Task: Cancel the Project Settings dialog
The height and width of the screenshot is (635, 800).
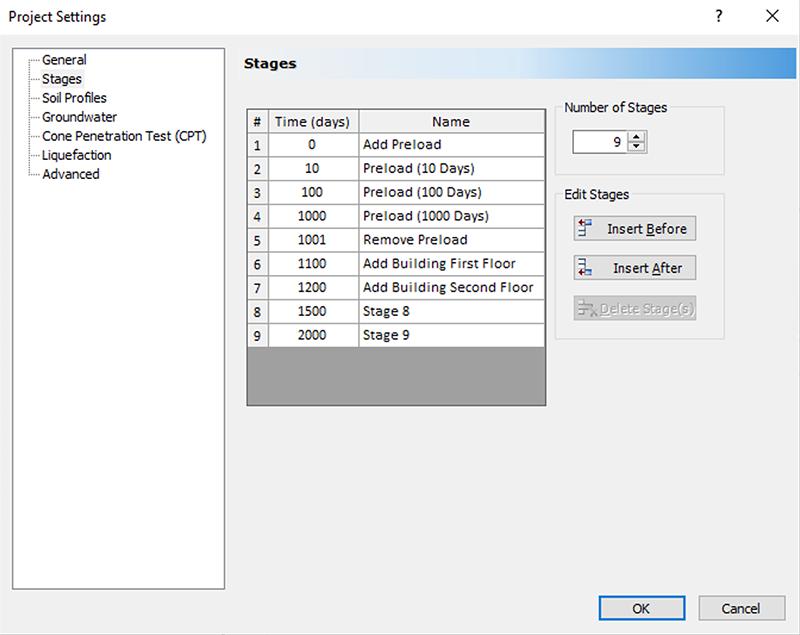Action: point(741,608)
